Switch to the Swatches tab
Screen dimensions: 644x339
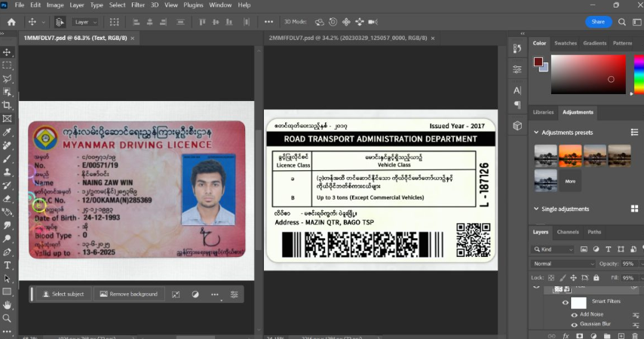point(566,43)
